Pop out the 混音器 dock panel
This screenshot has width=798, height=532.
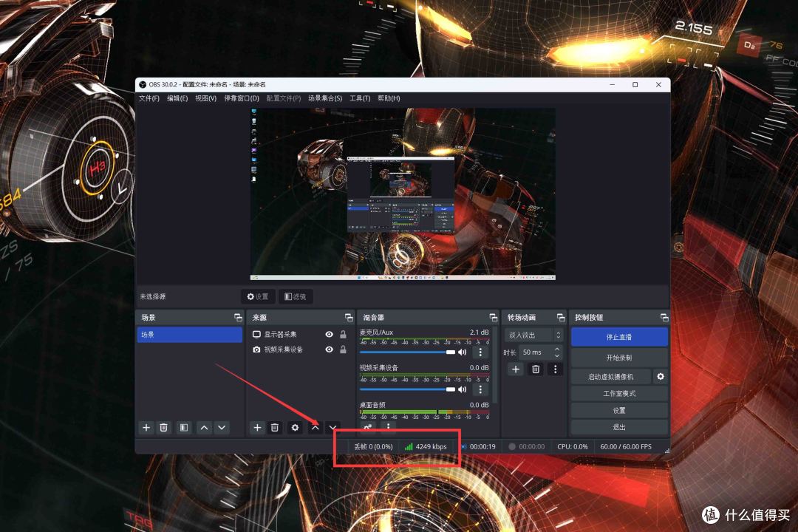(x=493, y=317)
